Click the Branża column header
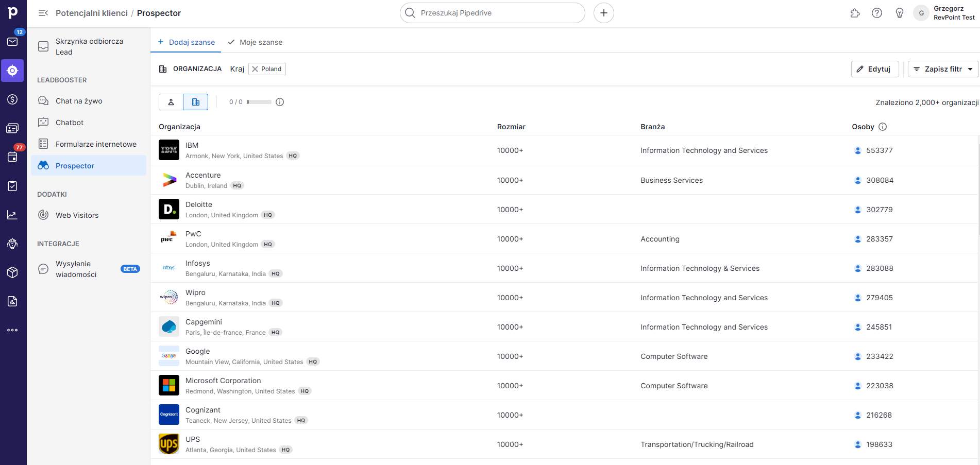The image size is (980, 465). tap(652, 127)
